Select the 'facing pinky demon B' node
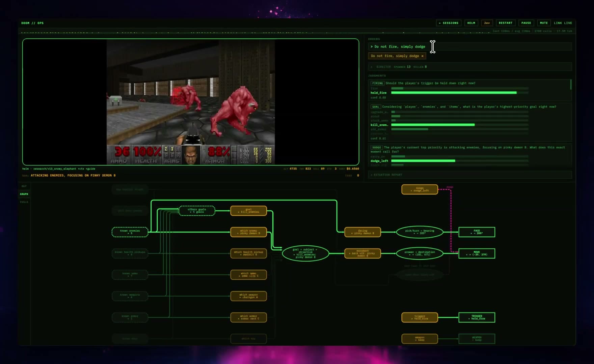This screenshot has height=364, width=594. pyautogui.click(x=362, y=232)
